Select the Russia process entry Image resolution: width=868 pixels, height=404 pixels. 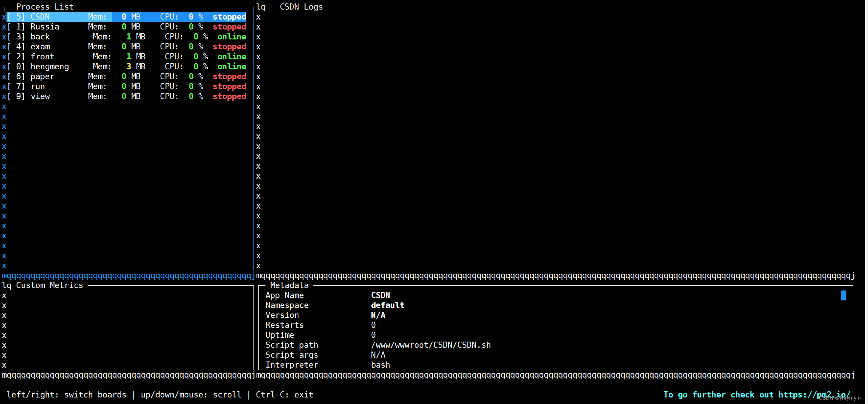click(x=45, y=27)
